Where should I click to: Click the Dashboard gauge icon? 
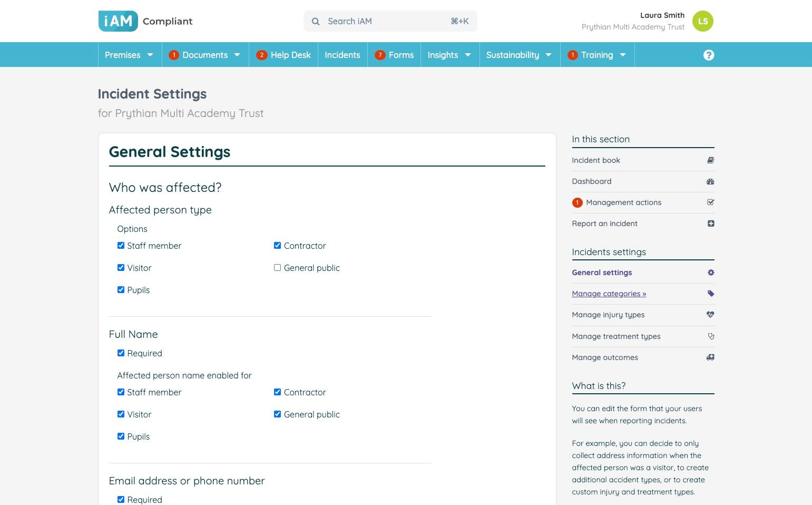(x=710, y=181)
